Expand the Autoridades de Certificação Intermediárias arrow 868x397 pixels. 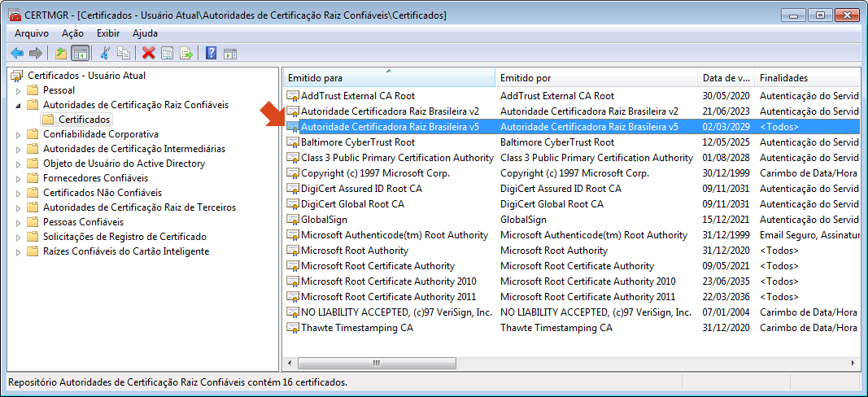click(x=18, y=149)
